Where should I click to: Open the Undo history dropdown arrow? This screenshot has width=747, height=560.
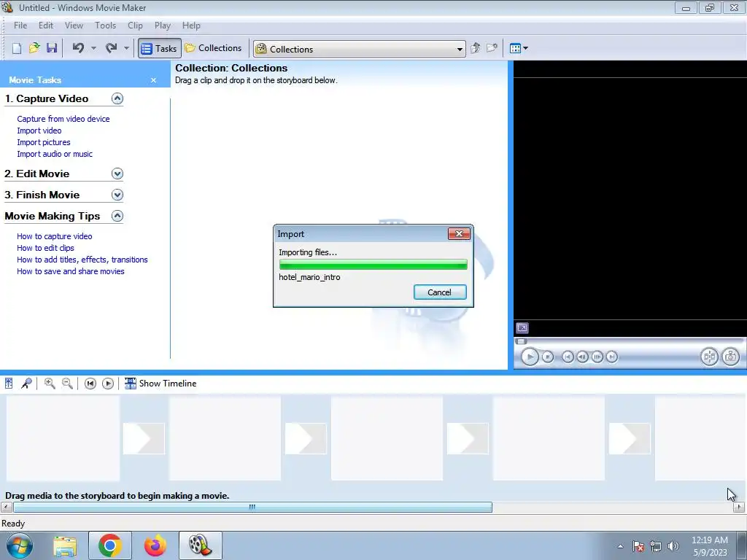click(x=94, y=48)
